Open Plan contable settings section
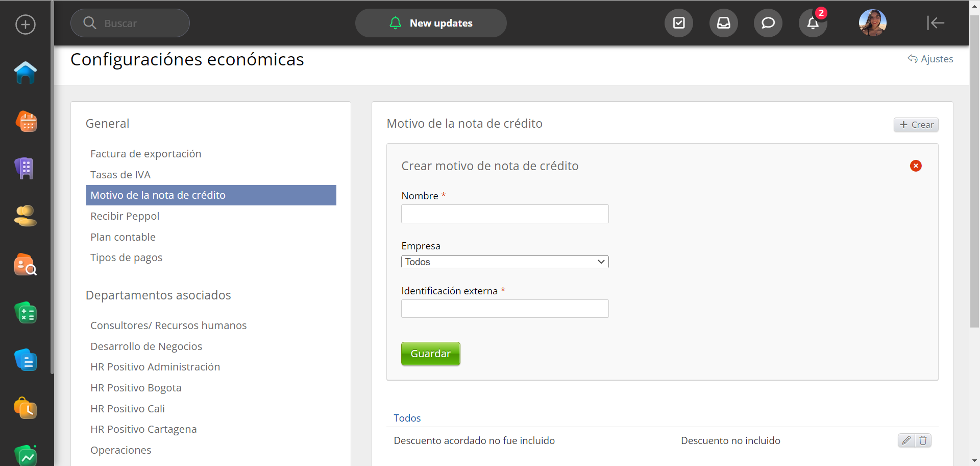The height and width of the screenshot is (466, 980). coord(123,237)
